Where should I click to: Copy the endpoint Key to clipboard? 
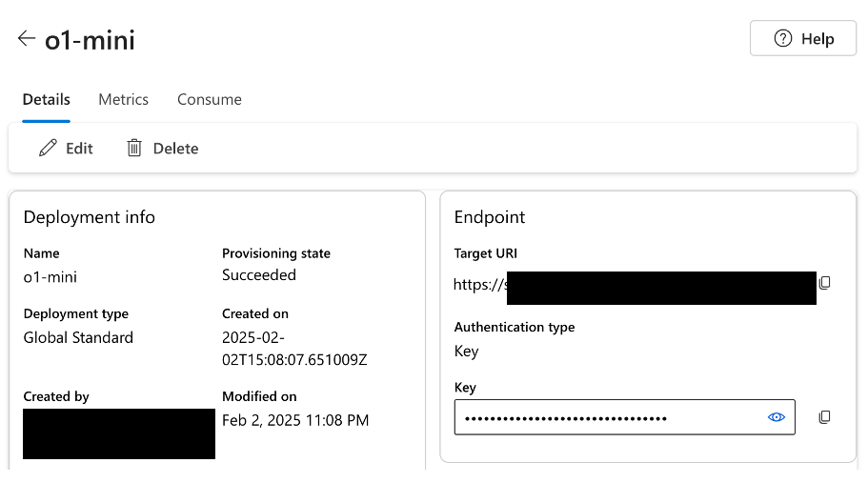825,417
